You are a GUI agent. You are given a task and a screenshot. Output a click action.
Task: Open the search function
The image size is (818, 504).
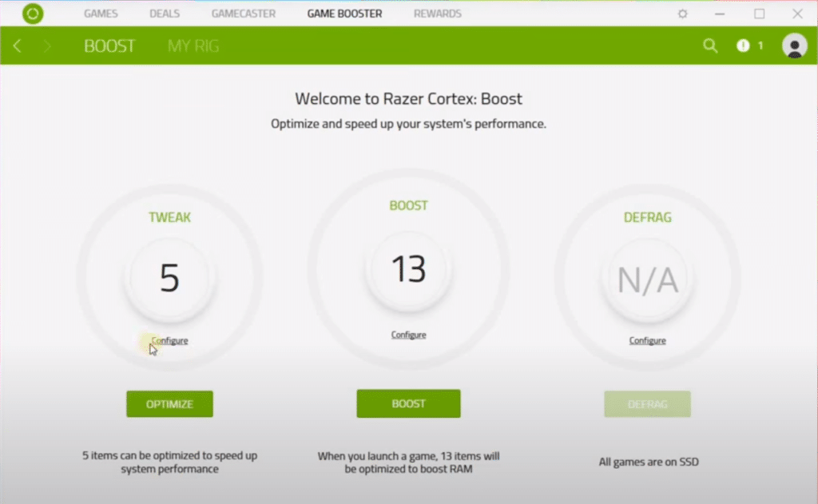[710, 46]
